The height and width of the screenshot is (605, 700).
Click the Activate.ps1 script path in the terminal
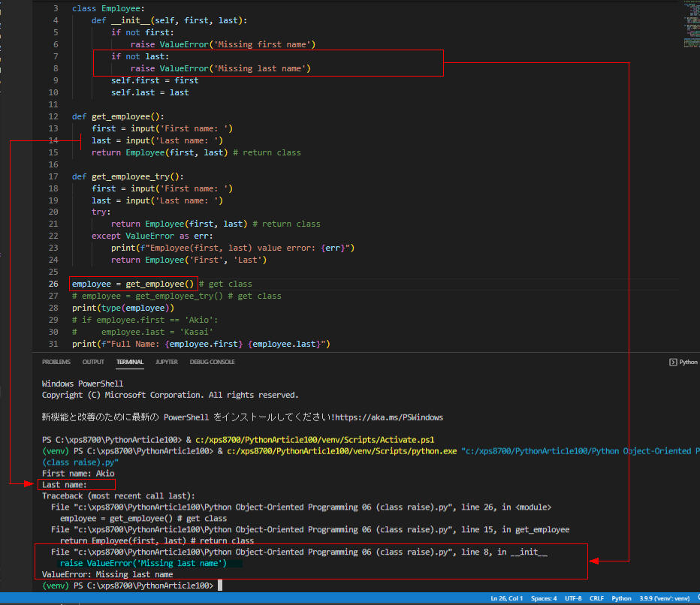pyautogui.click(x=315, y=440)
